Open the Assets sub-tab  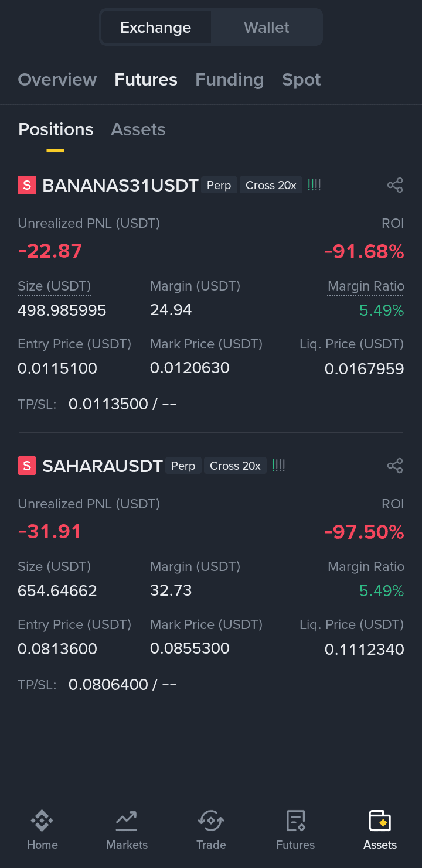click(138, 129)
